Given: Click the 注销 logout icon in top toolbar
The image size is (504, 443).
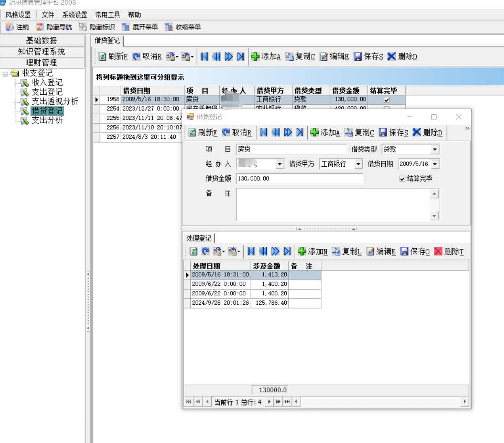Looking at the screenshot, I should click(x=10, y=27).
